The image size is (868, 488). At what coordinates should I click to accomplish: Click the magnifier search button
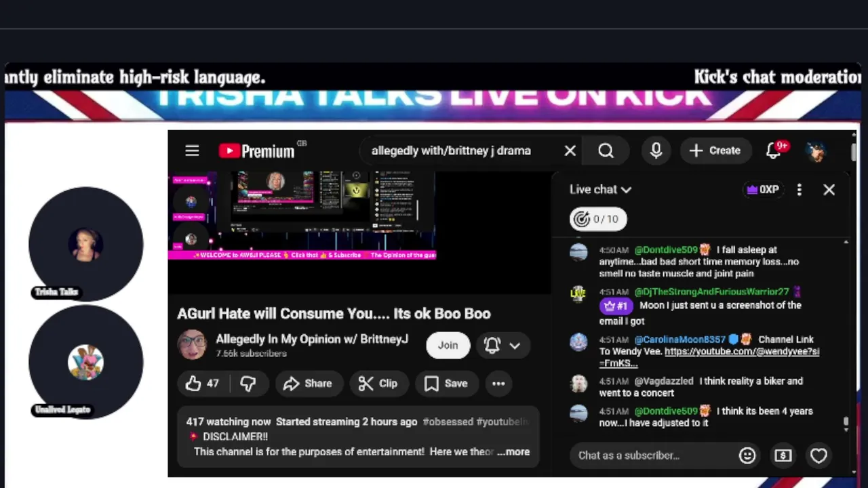[606, 150]
